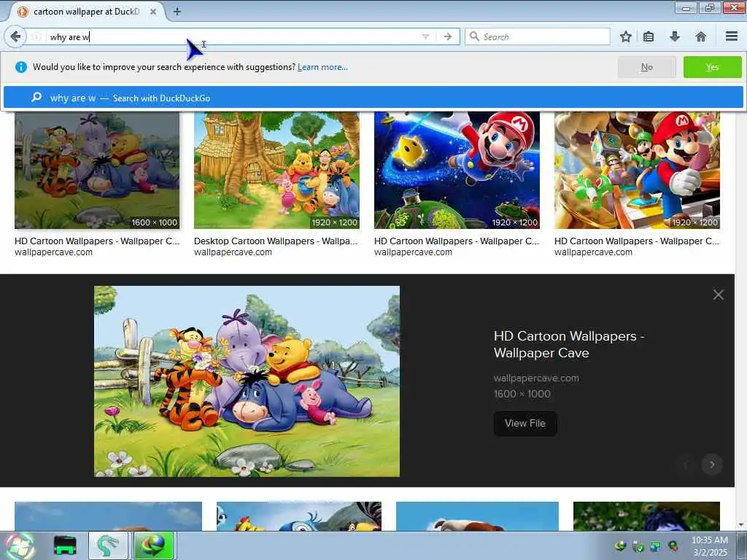This screenshot has width=747, height=560.
Task: Click the large Winnie the Pooh preview image
Action: [247, 381]
